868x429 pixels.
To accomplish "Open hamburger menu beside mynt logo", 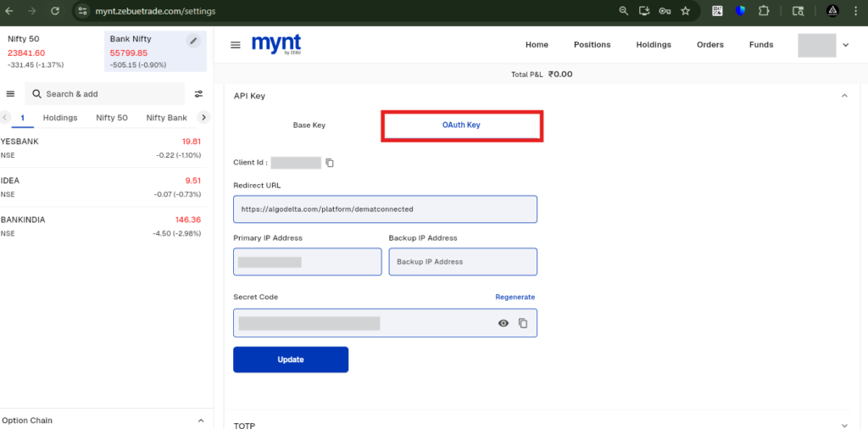I will click(x=236, y=45).
